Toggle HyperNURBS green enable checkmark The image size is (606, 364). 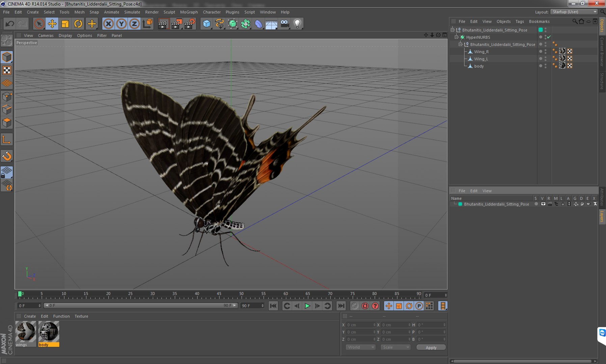point(549,37)
